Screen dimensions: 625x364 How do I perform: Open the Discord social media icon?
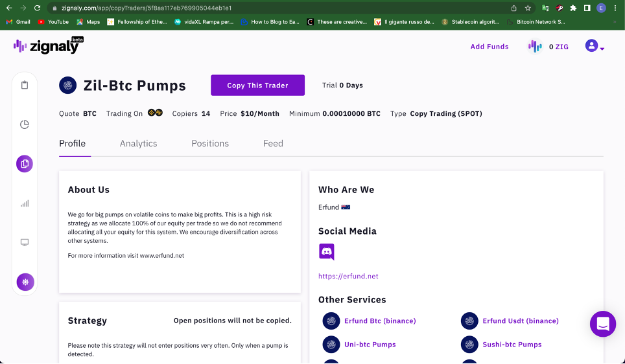[327, 252]
